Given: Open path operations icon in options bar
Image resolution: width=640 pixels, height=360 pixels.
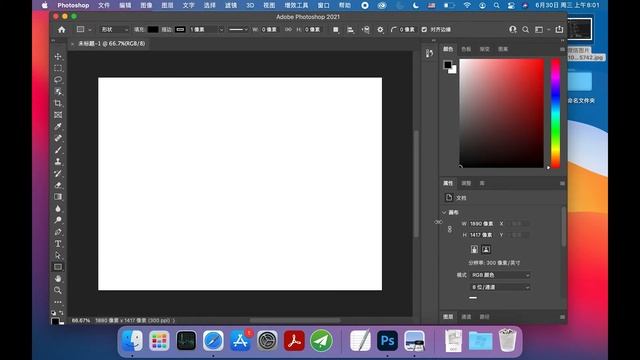Looking at the screenshot, I should click(336, 30).
